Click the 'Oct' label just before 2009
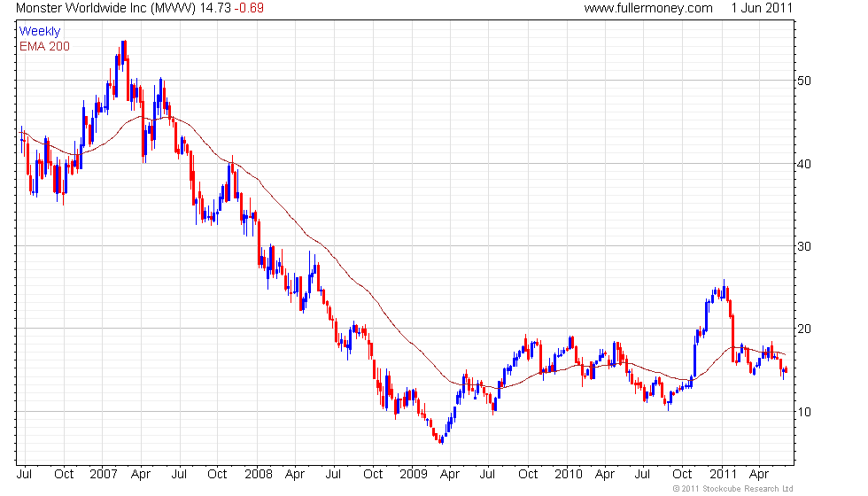 [x=373, y=475]
